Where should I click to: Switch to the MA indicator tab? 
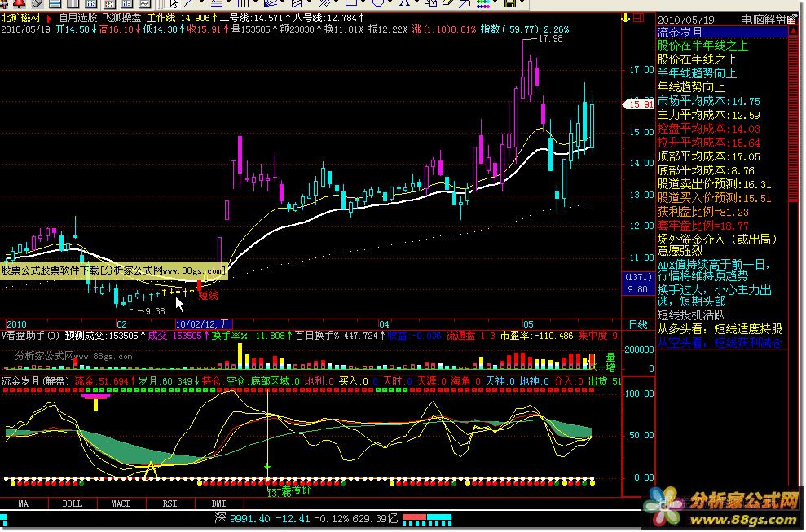(23, 503)
